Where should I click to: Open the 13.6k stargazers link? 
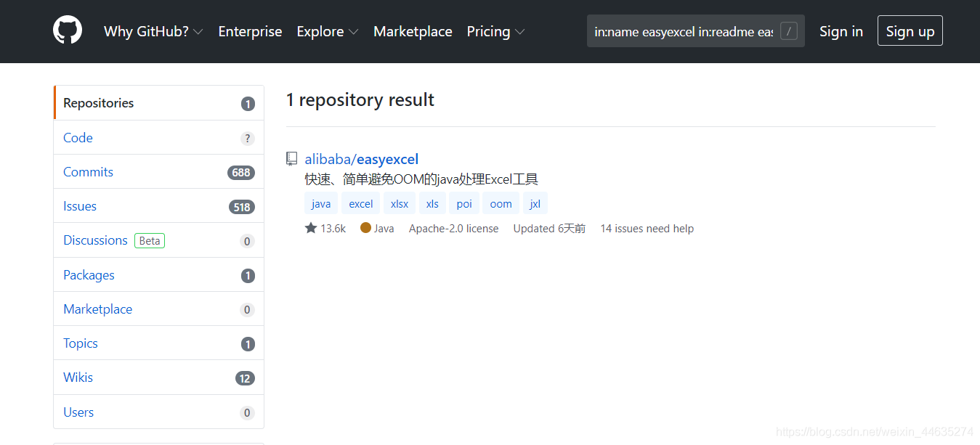[325, 228]
